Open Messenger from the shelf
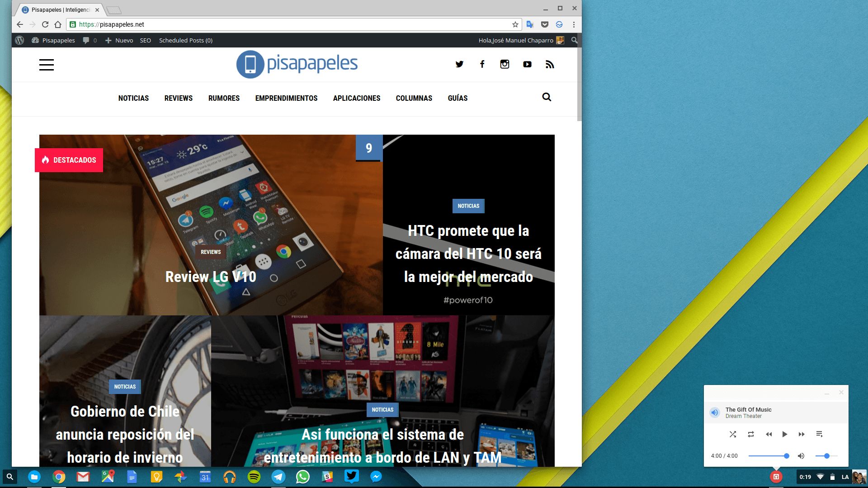Image resolution: width=868 pixels, height=488 pixels. point(376,476)
